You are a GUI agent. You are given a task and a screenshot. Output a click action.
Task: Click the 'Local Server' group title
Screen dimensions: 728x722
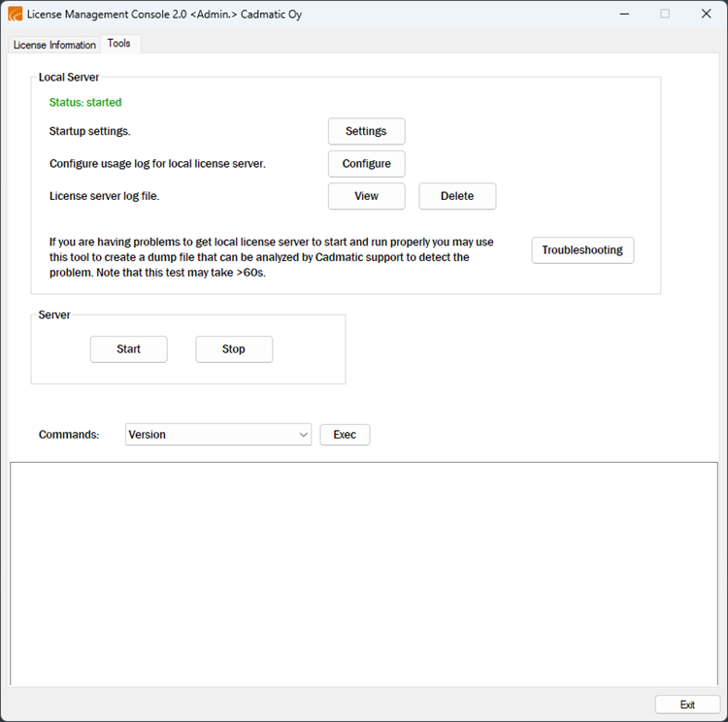coord(69,77)
